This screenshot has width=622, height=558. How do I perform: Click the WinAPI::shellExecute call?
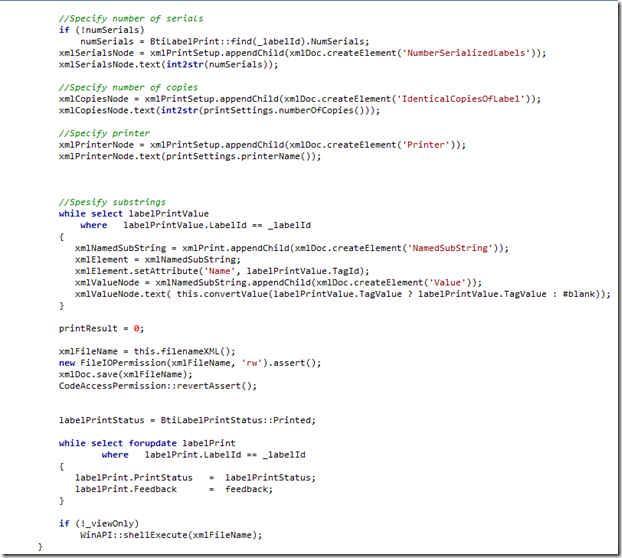tap(171, 534)
